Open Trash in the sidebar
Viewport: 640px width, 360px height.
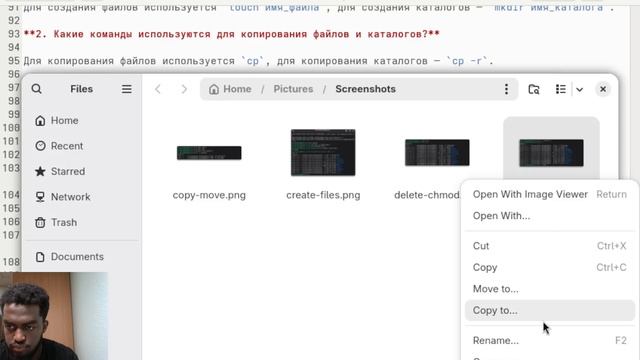(x=82, y=222)
